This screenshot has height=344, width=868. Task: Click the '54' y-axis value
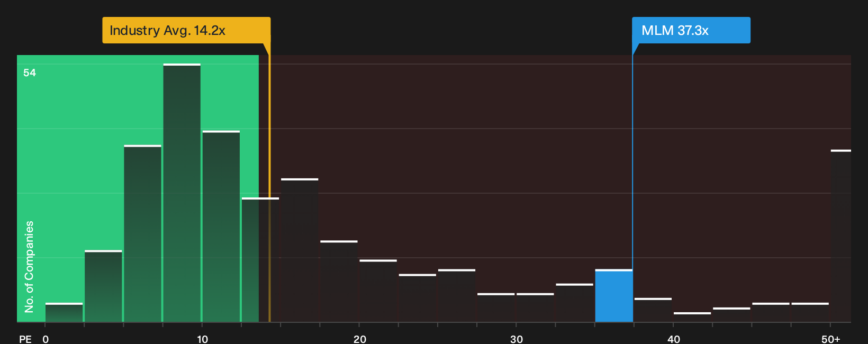point(30,73)
